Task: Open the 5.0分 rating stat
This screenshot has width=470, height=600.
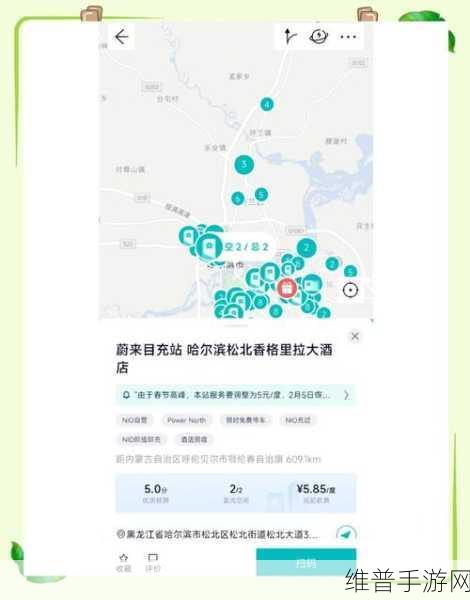Action: (x=155, y=493)
